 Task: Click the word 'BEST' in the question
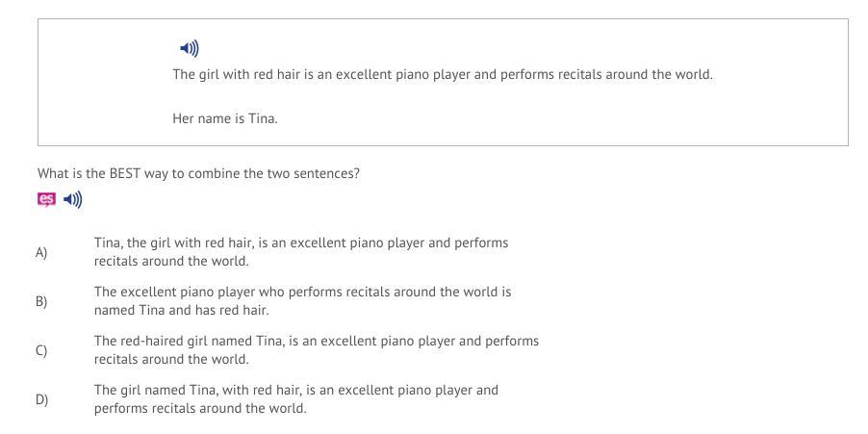point(125,173)
